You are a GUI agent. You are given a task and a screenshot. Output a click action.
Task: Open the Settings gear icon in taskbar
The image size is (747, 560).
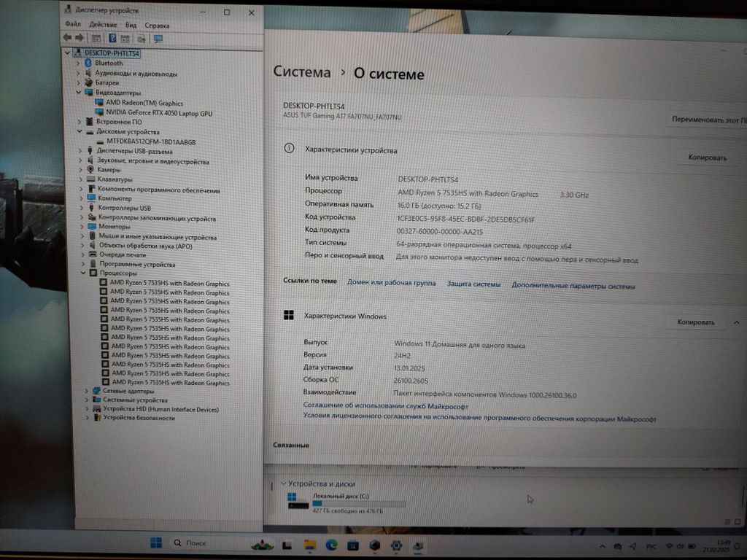[396, 545]
